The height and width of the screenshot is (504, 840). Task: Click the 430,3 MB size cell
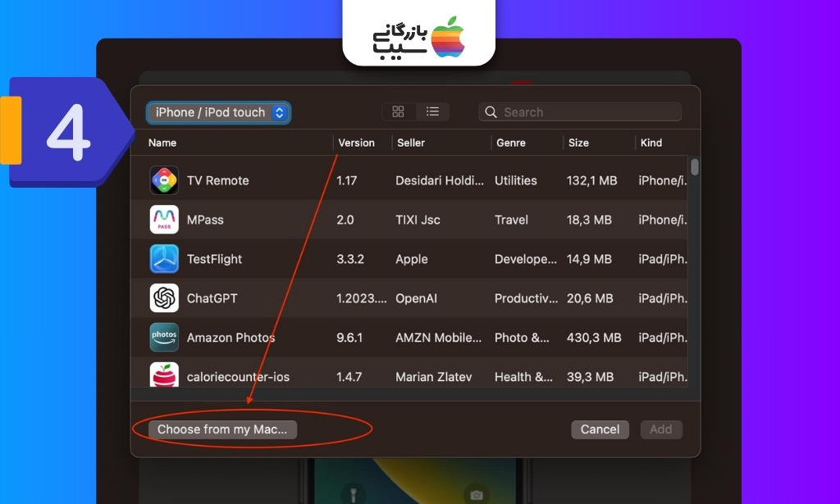594,338
